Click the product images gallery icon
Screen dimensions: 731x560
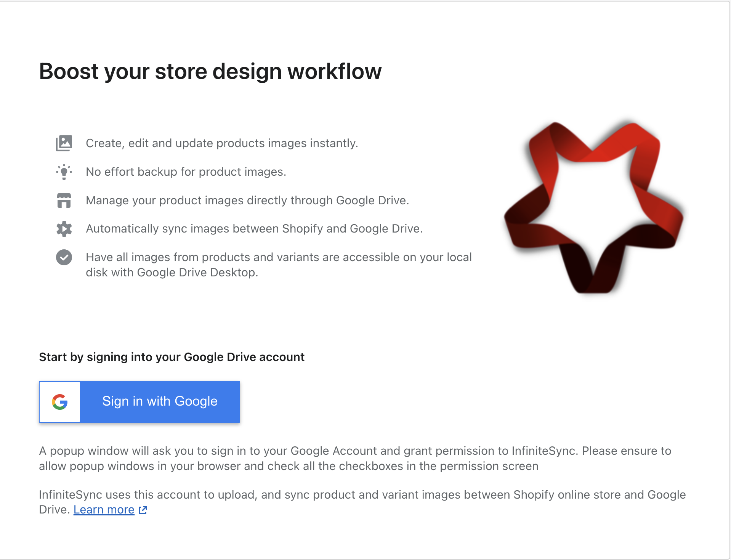(x=64, y=143)
